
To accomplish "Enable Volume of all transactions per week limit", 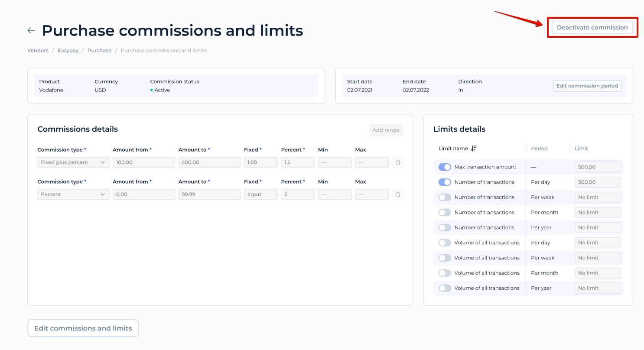I will pyautogui.click(x=445, y=258).
